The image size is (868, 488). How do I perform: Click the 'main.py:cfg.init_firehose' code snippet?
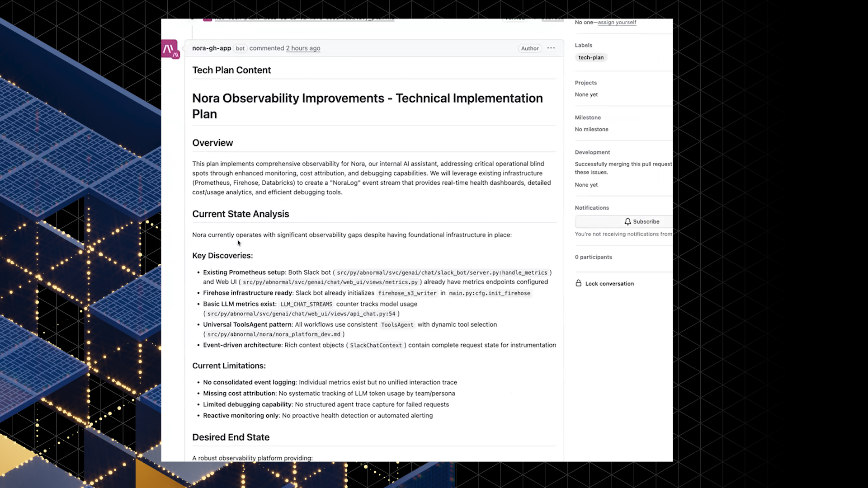point(490,293)
